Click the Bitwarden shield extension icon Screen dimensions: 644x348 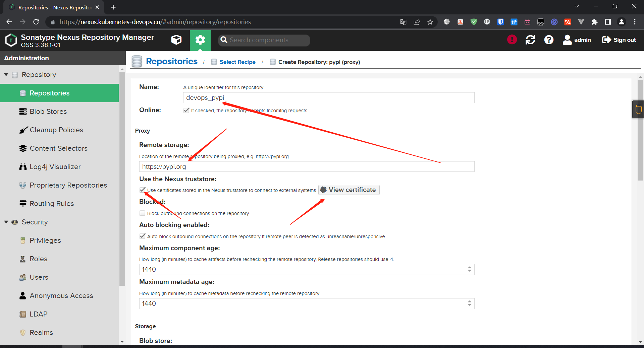500,22
